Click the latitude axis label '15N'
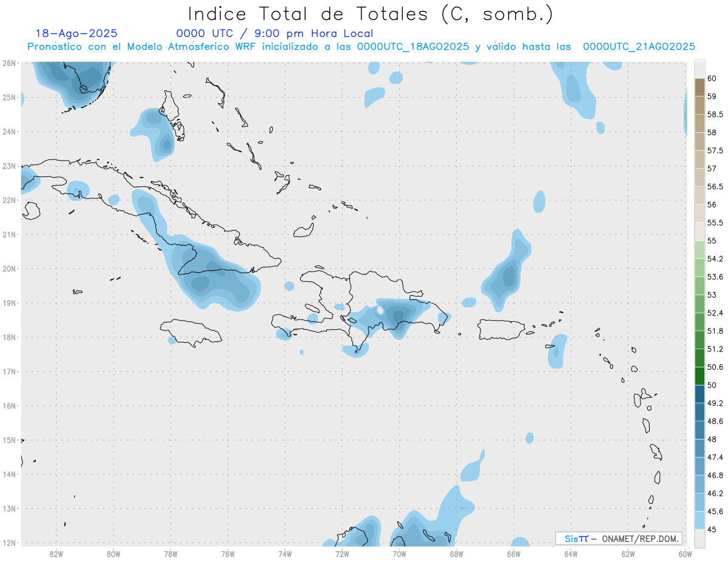728x562 pixels. (9, 440)
